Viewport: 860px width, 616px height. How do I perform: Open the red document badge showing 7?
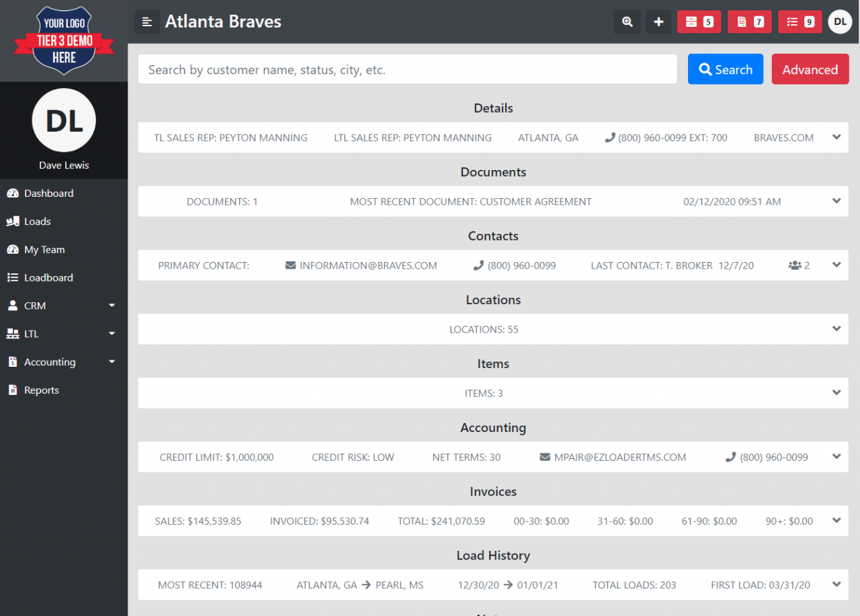[x=749, y=21]
